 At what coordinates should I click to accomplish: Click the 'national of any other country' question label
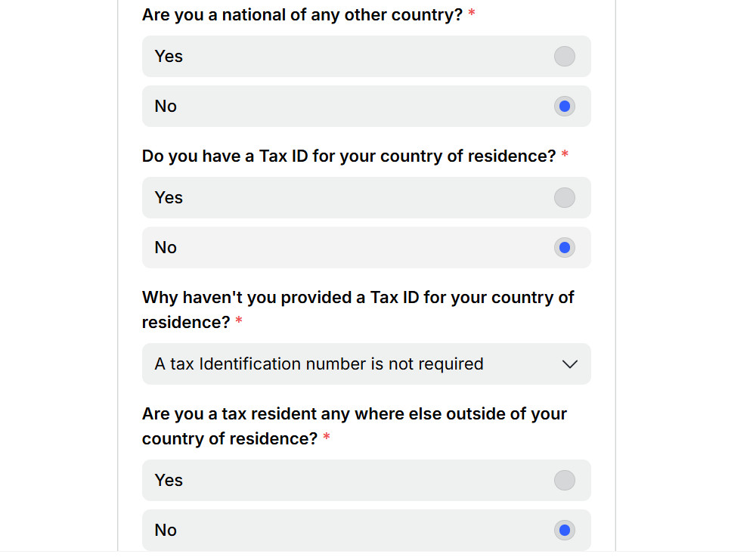click(x=302, y=15)
